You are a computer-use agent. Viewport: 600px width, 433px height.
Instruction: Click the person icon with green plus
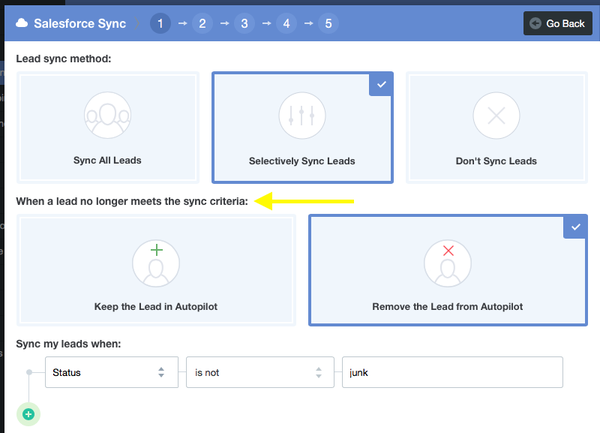click(x=156, y=263)
